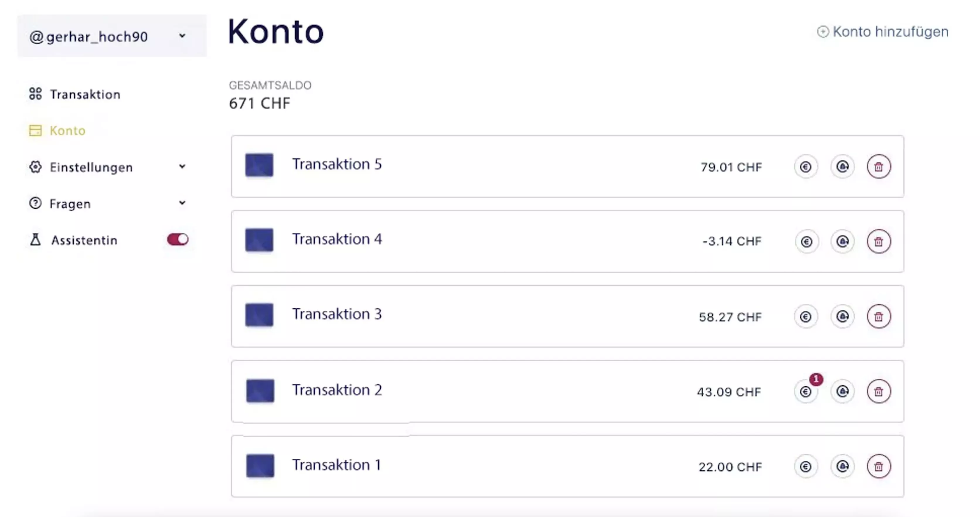Image resolution: width=980 pixels, height=517 pixels.
Task: Click the blue card thumbnail of Transaktion 2
Action: [x=260, y=391]
